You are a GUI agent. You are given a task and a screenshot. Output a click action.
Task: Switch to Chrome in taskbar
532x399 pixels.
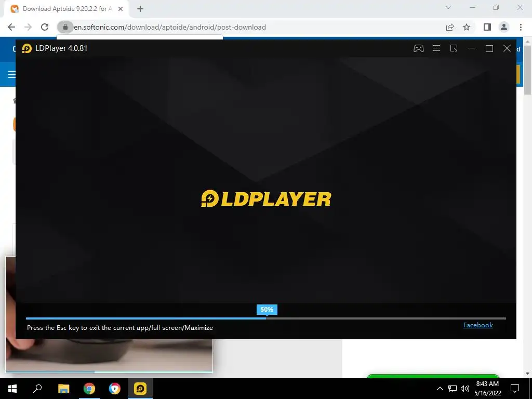point(89,388)
